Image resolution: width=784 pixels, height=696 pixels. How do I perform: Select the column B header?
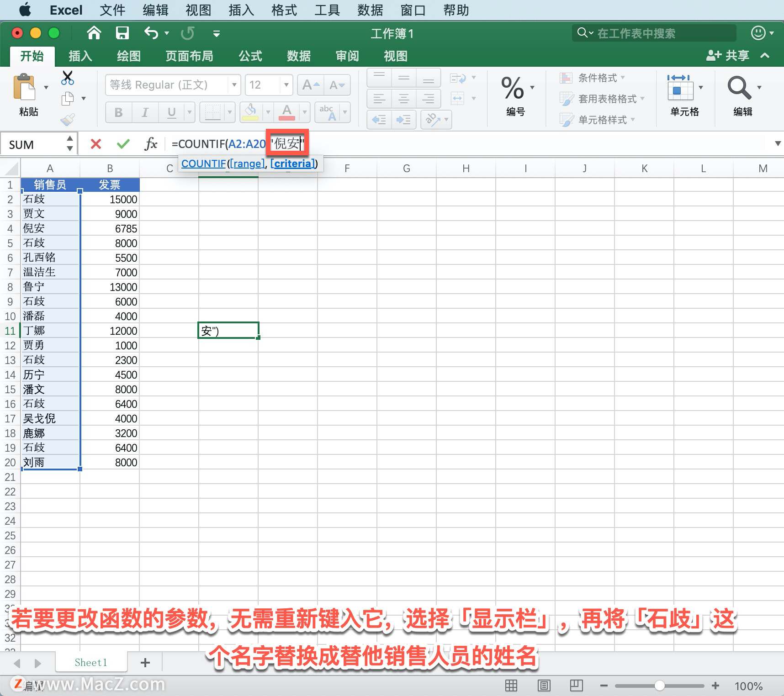point(110,169)
